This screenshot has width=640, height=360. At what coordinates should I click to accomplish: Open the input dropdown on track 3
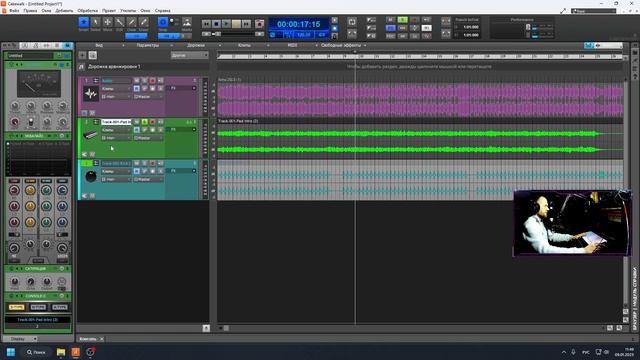(x=116, y=179)
